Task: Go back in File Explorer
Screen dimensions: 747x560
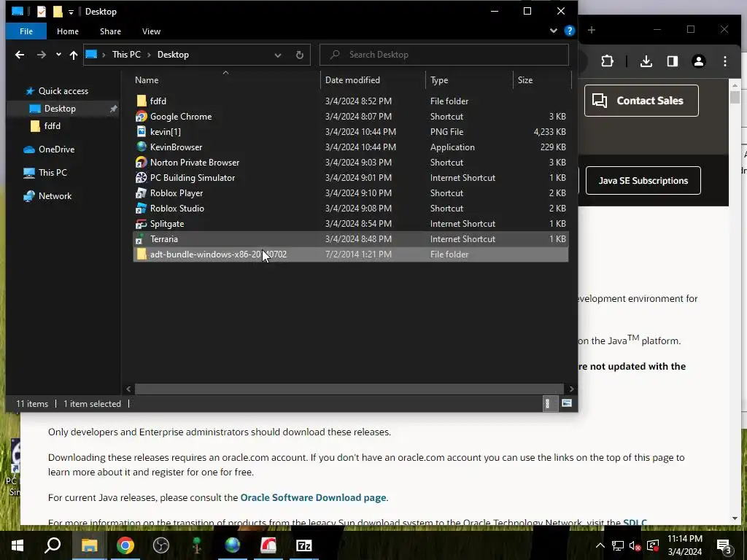Action: (20, 55)
